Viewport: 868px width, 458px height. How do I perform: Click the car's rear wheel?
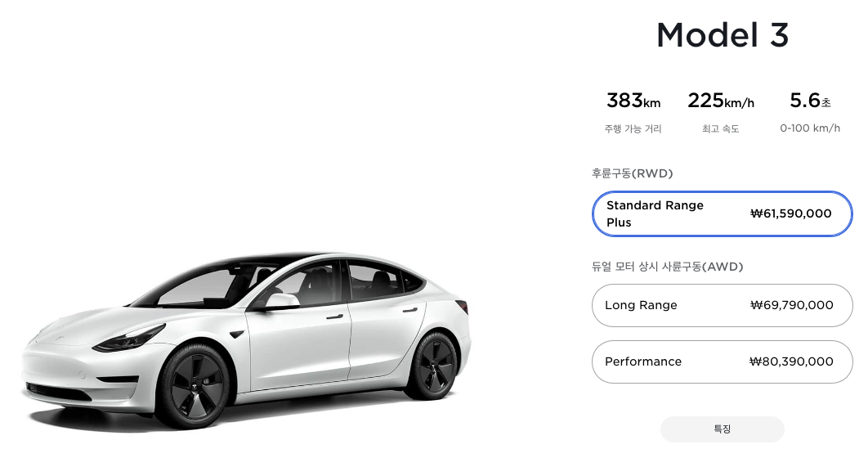[x=434, y=366]
